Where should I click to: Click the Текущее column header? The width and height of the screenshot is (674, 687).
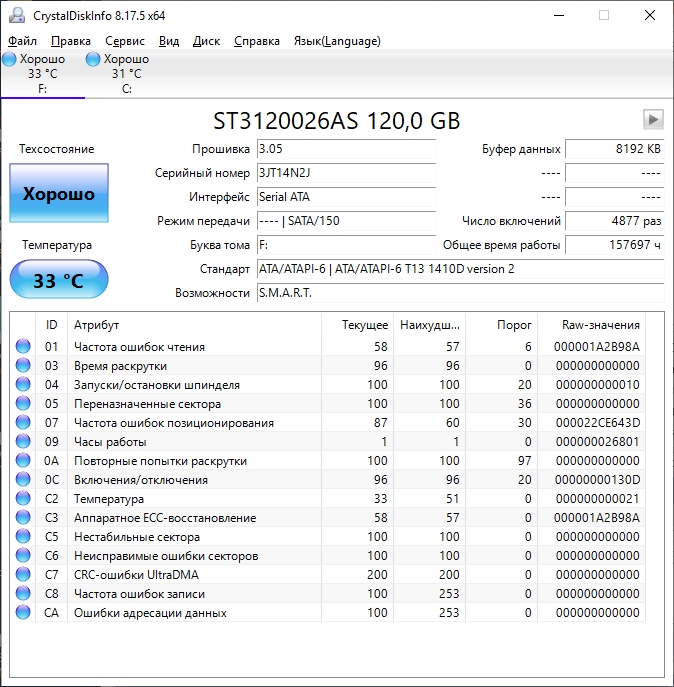[358, 325]
